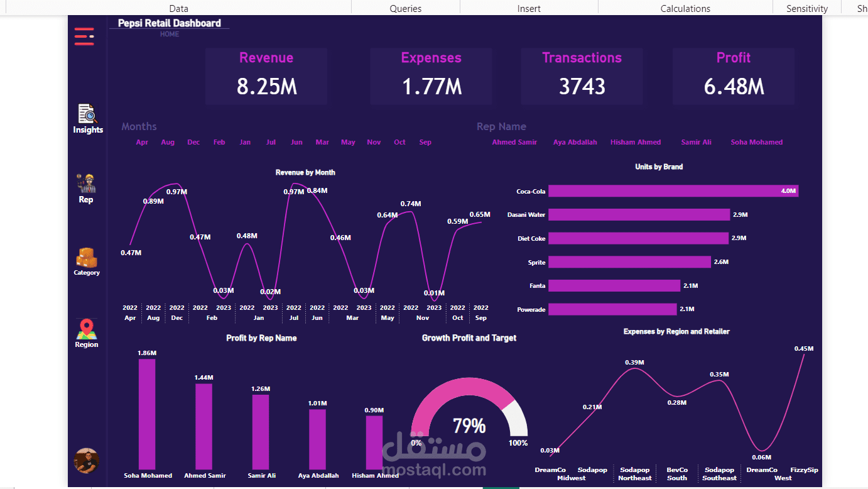
Task: Click the 0.06M DreamCo data label
Action: tap(761, 458)
